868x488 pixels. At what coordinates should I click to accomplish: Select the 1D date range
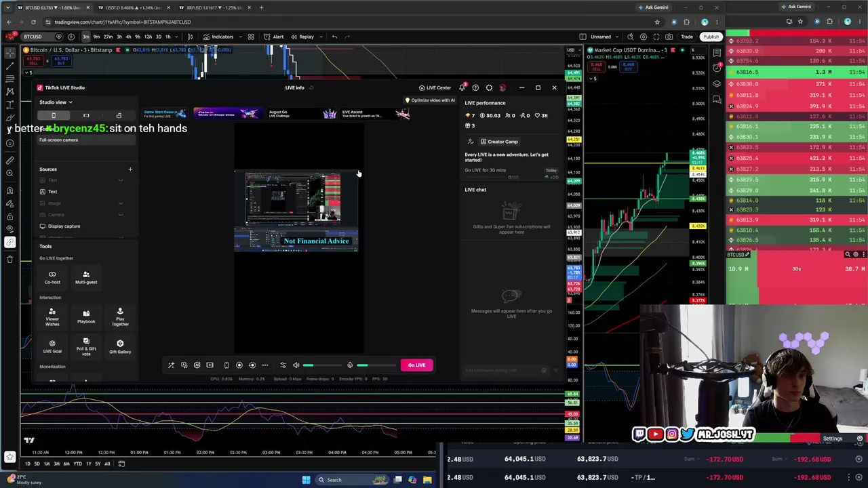pyautogui.click(x=27, y=464)
